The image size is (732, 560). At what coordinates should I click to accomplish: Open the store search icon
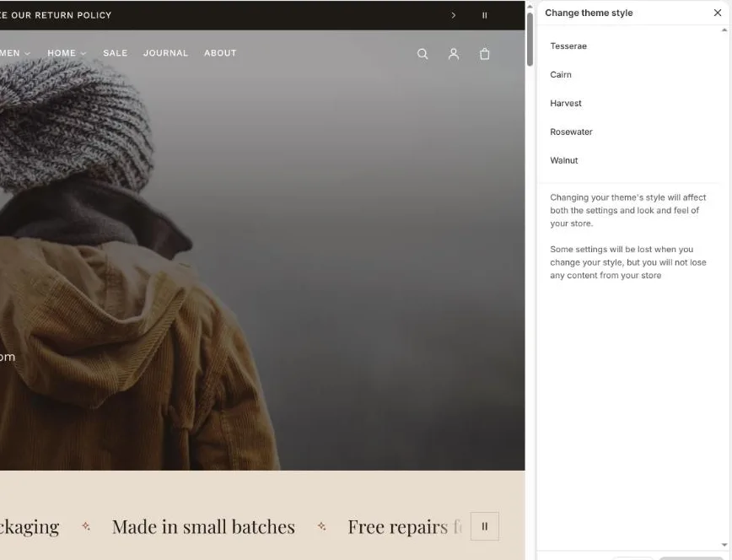point(423,54)
